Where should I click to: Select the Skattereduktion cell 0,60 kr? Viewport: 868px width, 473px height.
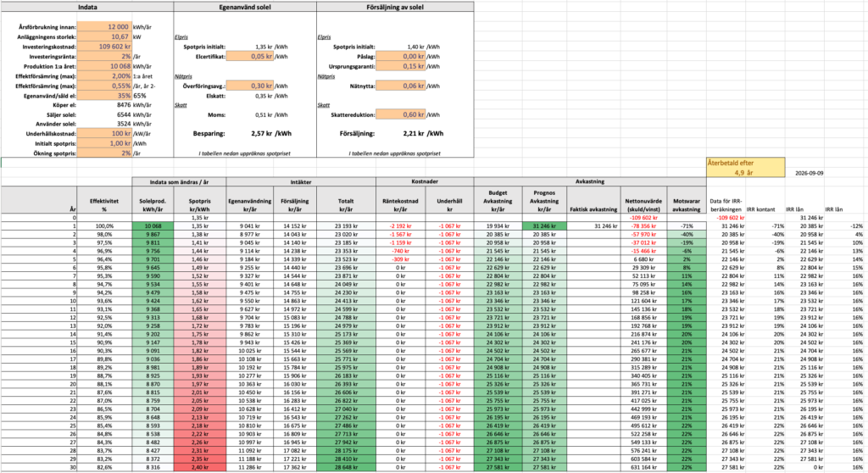click(x=401, y=114)
